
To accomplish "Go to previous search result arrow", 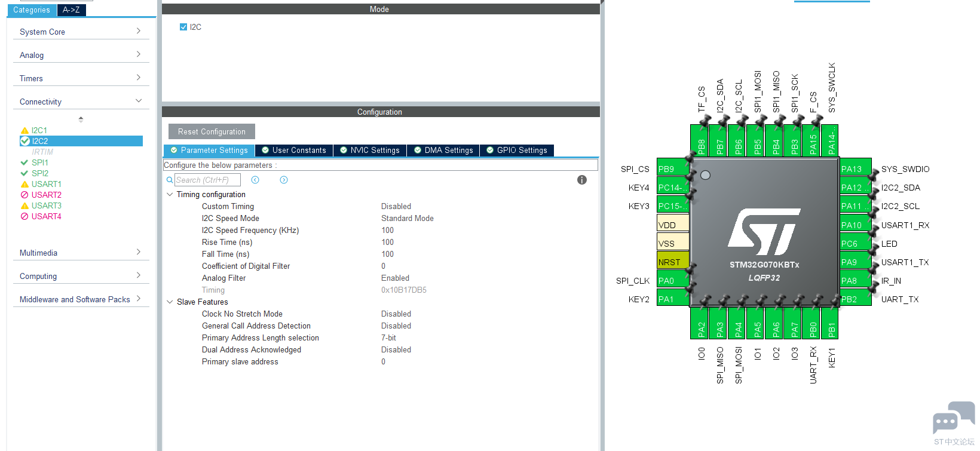I will point(255,180).
